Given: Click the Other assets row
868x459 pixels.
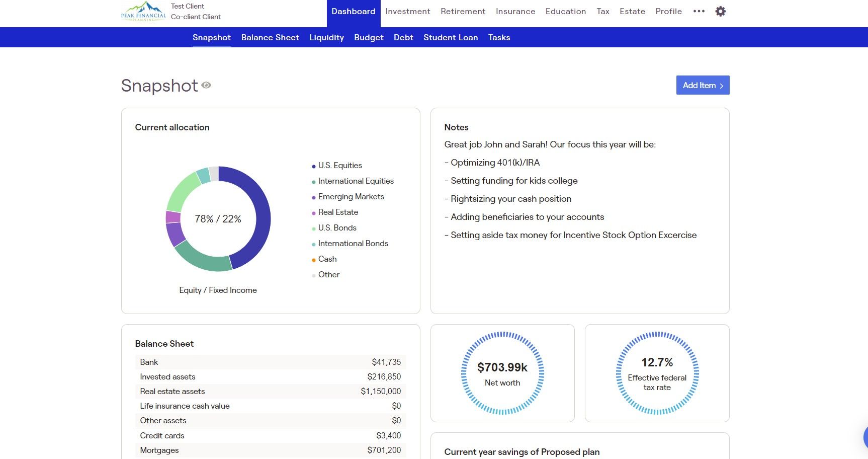Looking at the screenshot, I should (271, 421).
